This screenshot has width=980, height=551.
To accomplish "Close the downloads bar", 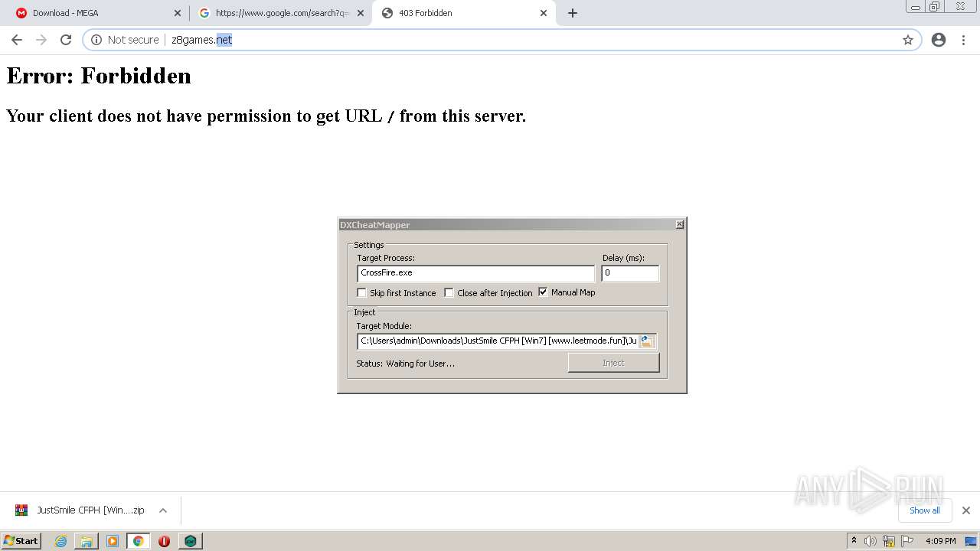I will [966, 510].
